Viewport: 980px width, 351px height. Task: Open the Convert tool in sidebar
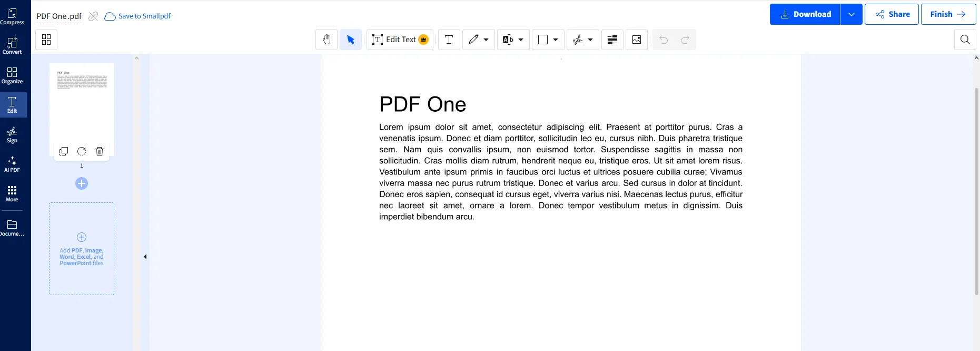[12, 46]
